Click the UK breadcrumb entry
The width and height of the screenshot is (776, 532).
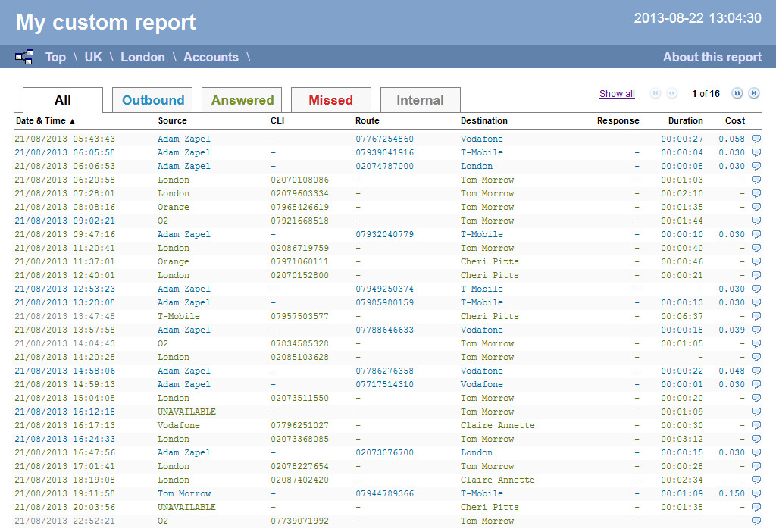92,57
